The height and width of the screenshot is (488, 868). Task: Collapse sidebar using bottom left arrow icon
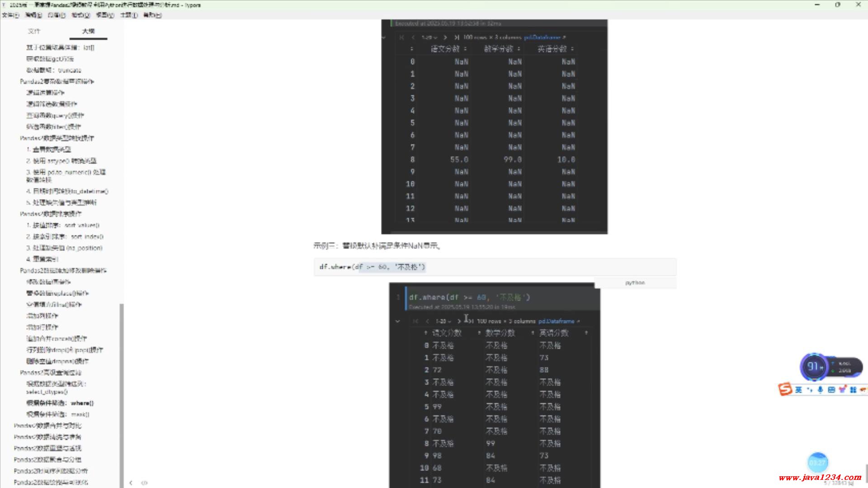click(131, 483)
